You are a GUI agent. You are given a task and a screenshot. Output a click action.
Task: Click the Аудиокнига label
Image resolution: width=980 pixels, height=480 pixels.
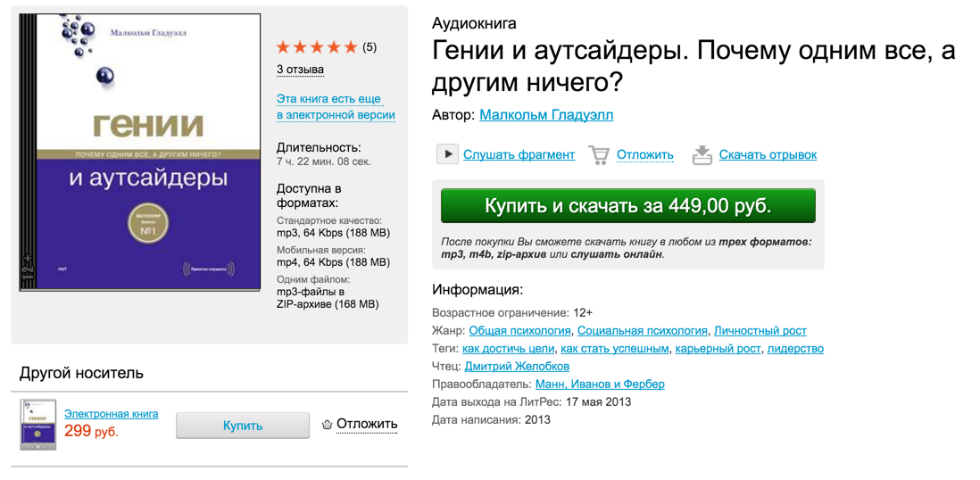(x=474, y=24)
